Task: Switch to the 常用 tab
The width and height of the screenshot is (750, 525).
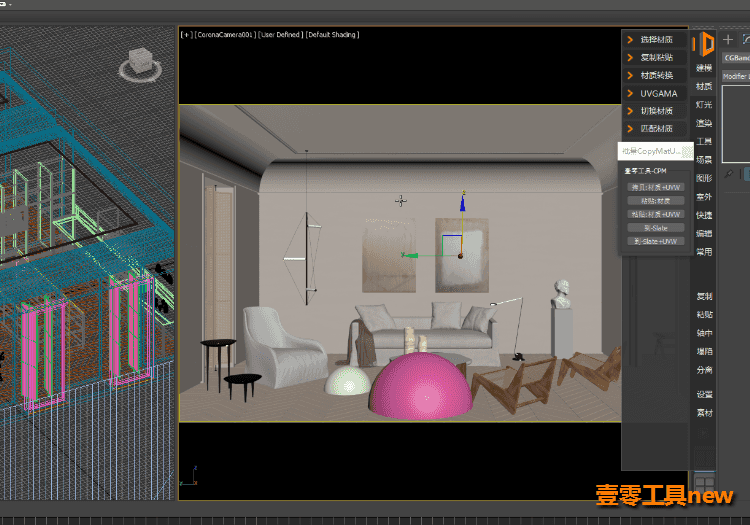Action: (x=704, y=252)
